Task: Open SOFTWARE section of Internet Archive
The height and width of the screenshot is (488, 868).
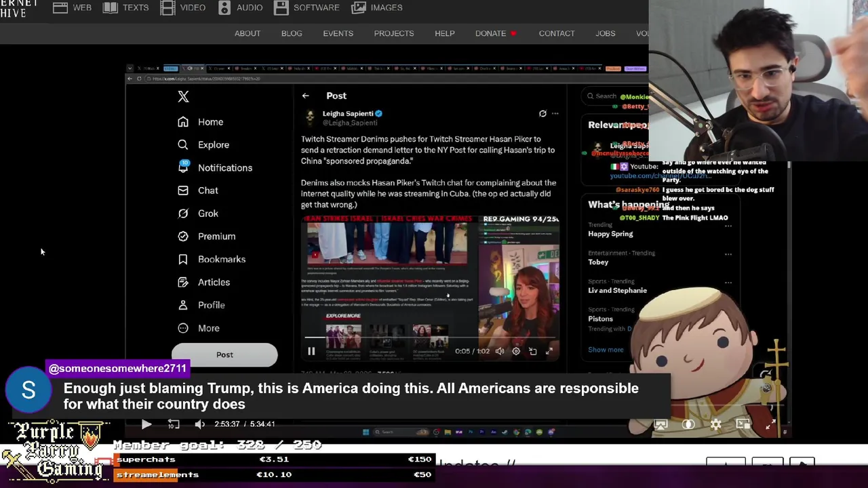Action: coord(307,7)
